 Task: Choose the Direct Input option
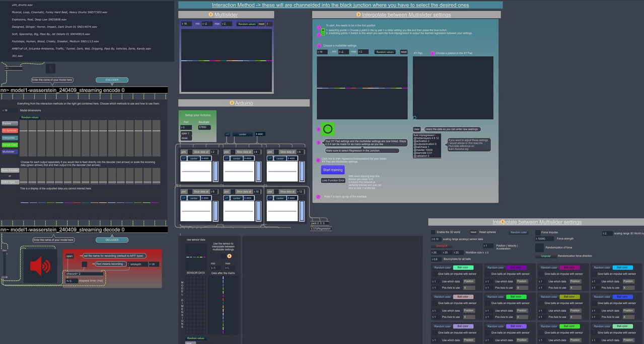pos(9,182)
